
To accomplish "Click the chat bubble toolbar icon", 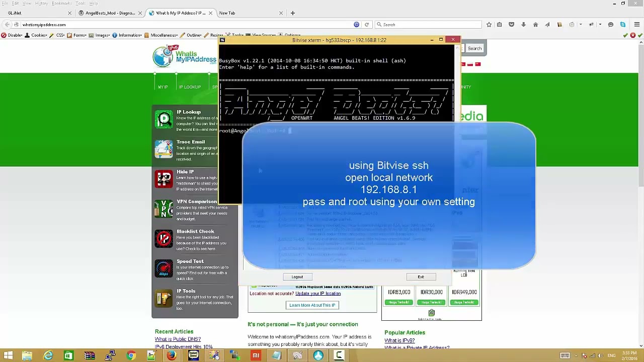I will (611, 24).
